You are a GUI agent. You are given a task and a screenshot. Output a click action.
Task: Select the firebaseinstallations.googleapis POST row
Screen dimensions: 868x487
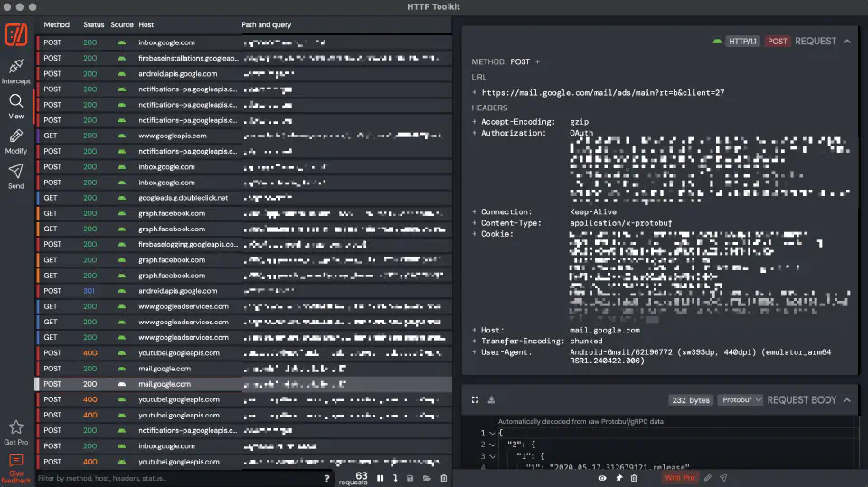(243, 58)
